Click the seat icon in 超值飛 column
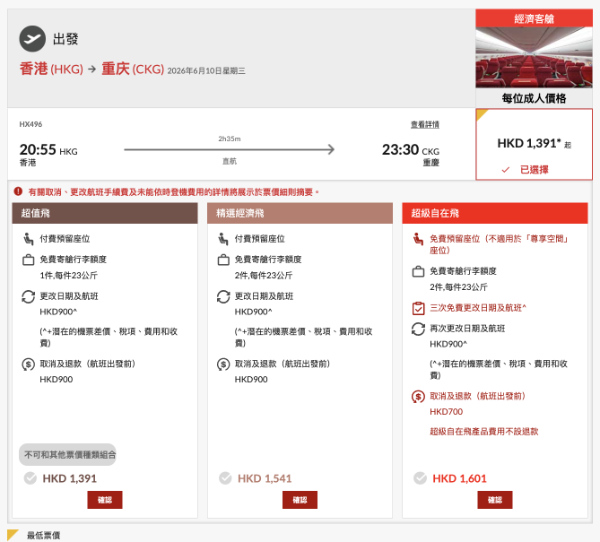 [x=28, y=239]
